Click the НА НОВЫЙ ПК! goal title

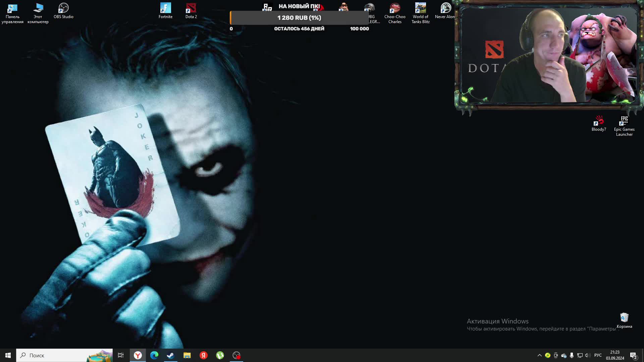tap(299, 6)
